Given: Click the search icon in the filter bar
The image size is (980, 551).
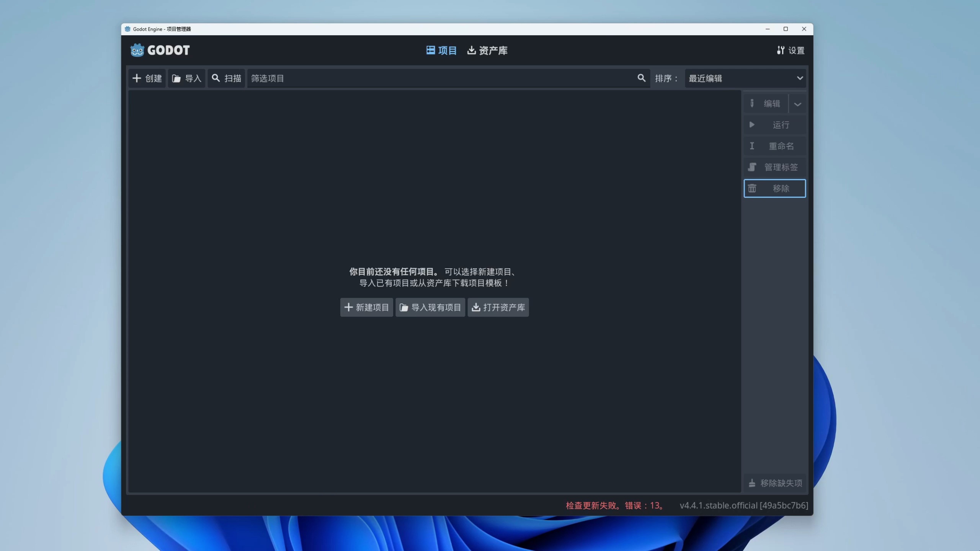Looking at the screenshot, I should click(x=641, y=78).
